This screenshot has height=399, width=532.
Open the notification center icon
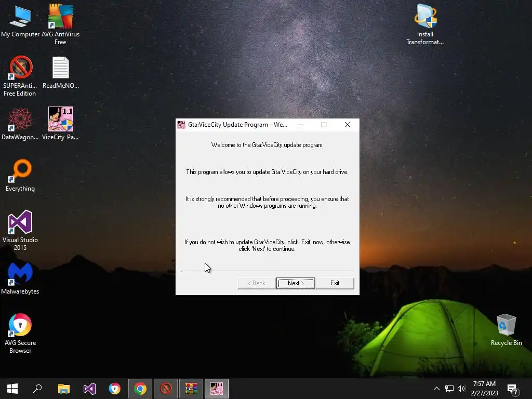click(512, 389)
